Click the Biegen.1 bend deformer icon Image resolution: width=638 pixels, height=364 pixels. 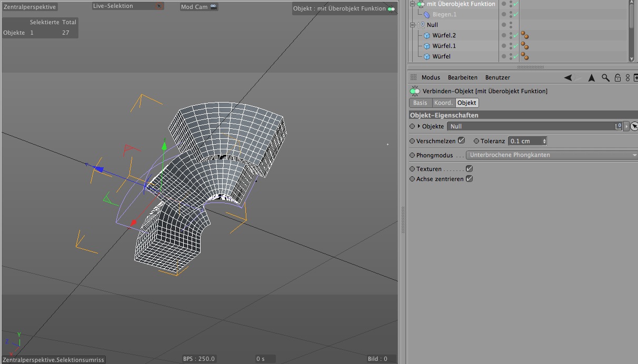(x=427, y=15)
